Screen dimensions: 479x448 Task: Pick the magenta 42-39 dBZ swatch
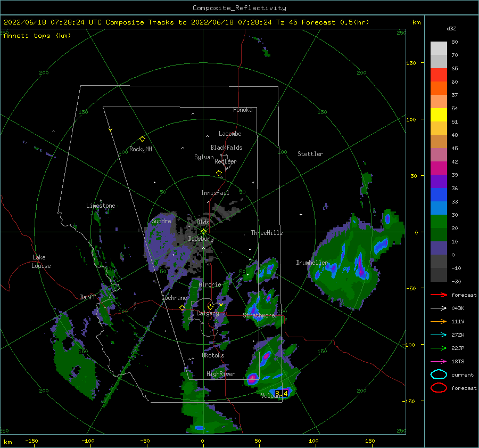click(439, 168)
